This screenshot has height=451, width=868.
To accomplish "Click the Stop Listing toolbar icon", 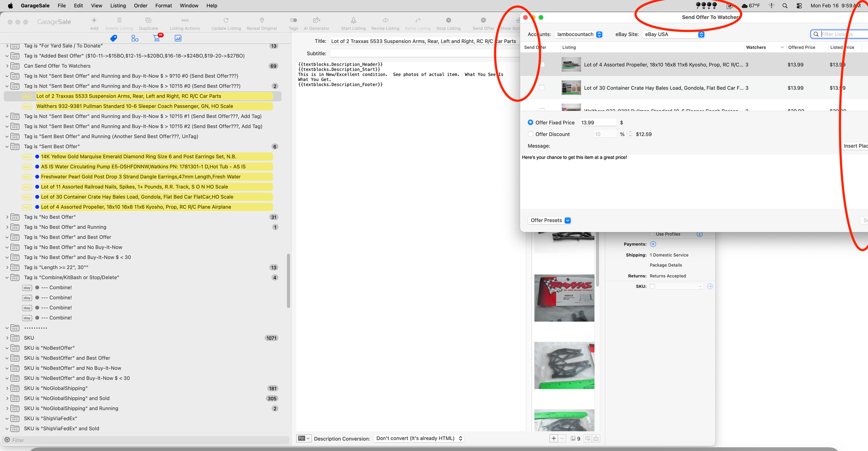I will (x=448, y=21).
